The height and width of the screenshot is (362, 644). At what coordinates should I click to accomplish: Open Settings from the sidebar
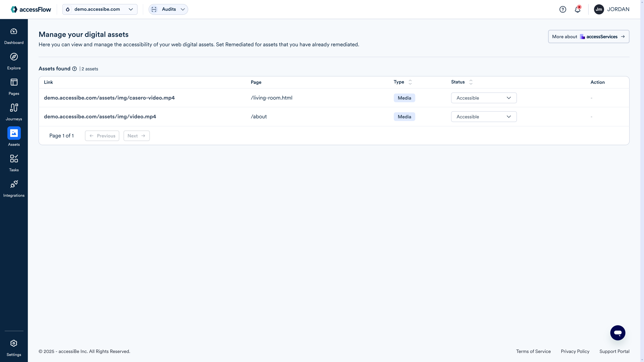tap(14, 347)
